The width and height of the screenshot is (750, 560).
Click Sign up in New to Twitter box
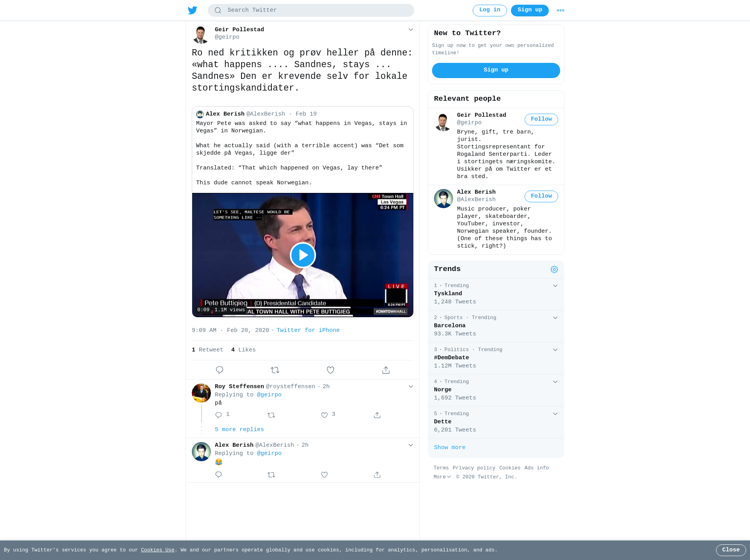(x=496, y=70)
